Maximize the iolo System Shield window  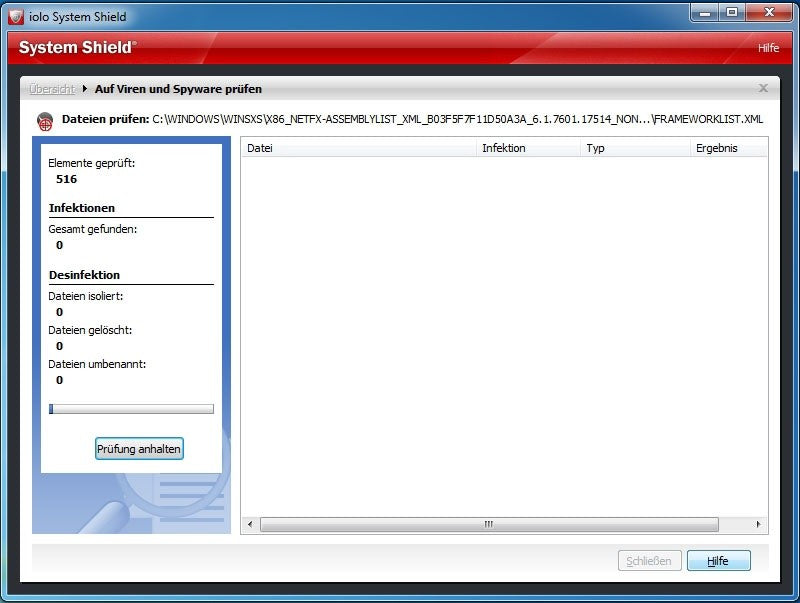(x=732, y=13)
